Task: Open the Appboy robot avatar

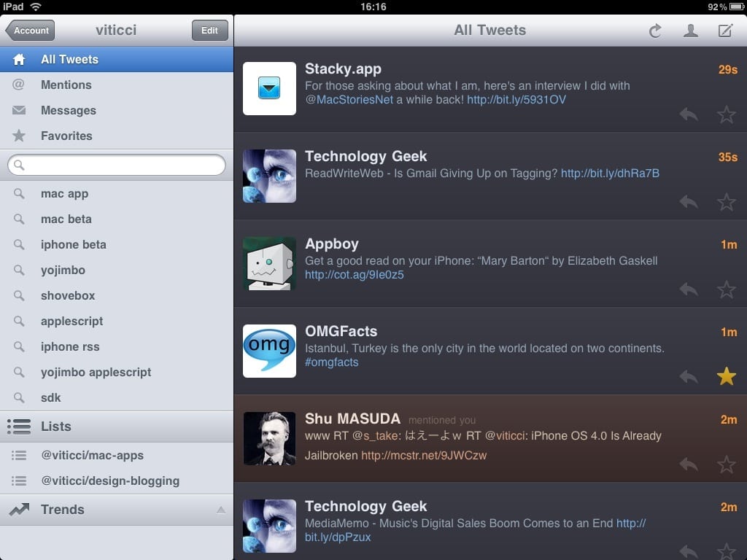Action: [x=269, y=263]
